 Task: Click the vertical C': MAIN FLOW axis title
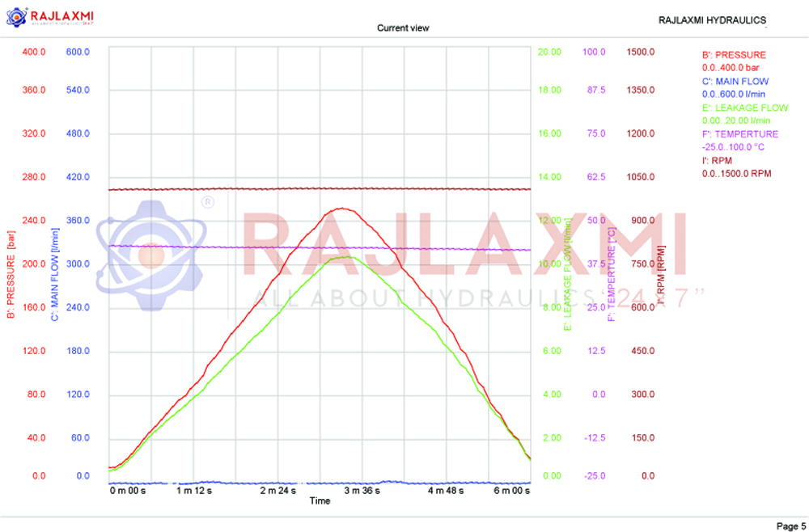tap(55, 275)
